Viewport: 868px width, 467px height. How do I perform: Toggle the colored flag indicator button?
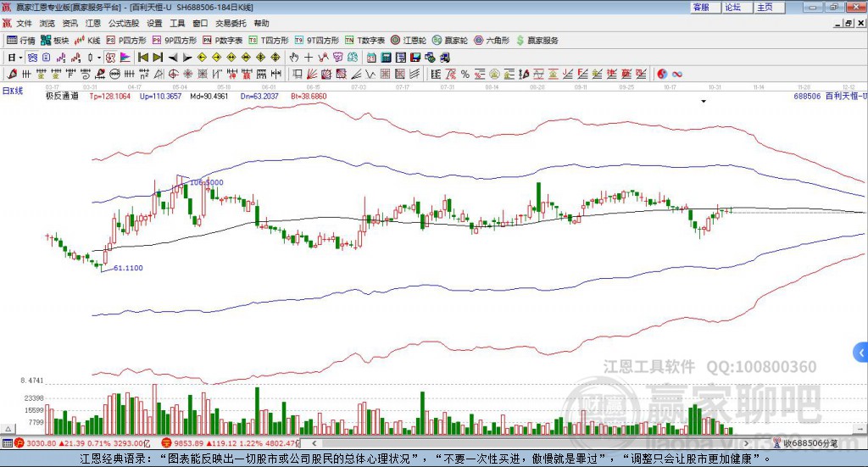125,58
